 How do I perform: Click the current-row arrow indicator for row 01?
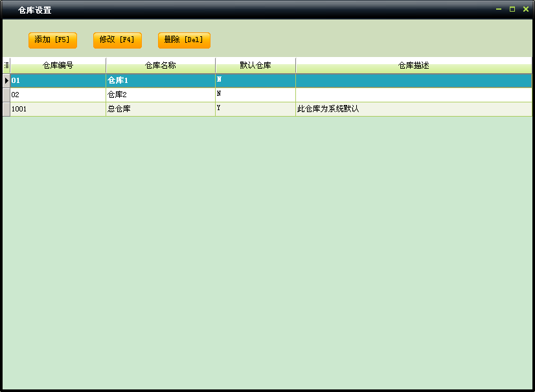pos(6,80)
